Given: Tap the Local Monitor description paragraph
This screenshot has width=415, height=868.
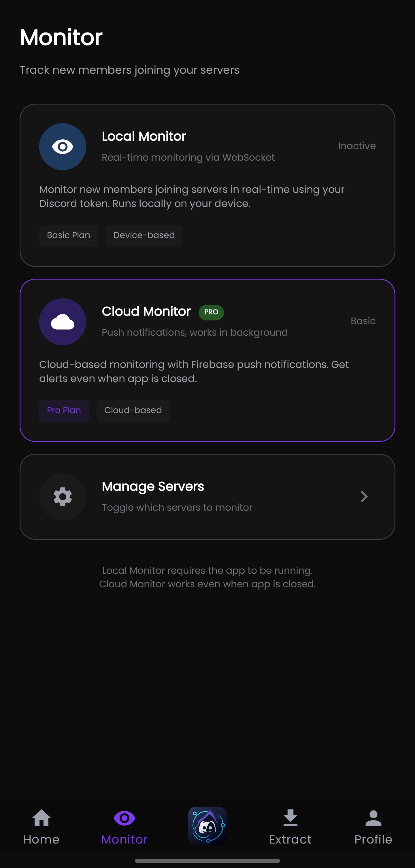Looking at the screenshot, I should point(192,196).
